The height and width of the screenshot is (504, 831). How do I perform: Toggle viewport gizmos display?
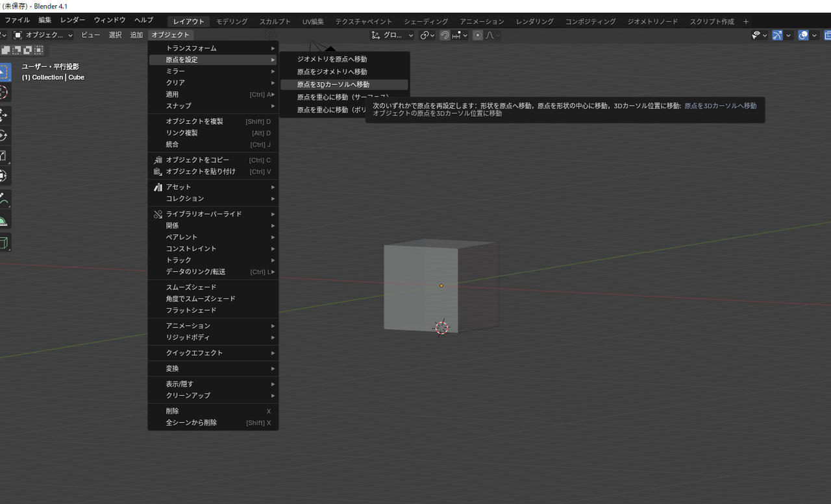(x=777, y=35)
